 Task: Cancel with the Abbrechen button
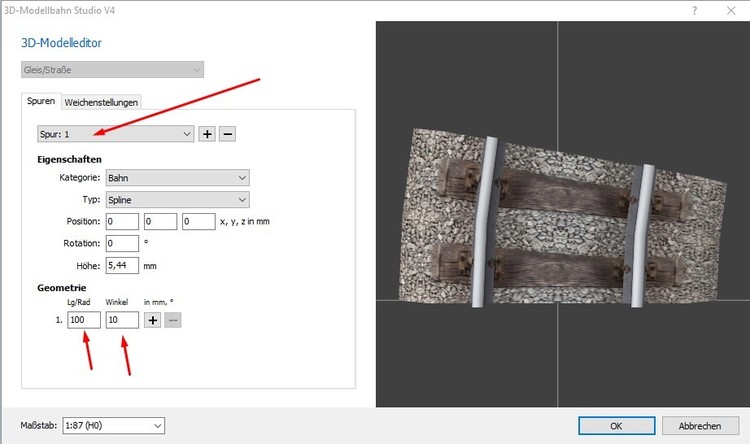[x=700, y=426]
